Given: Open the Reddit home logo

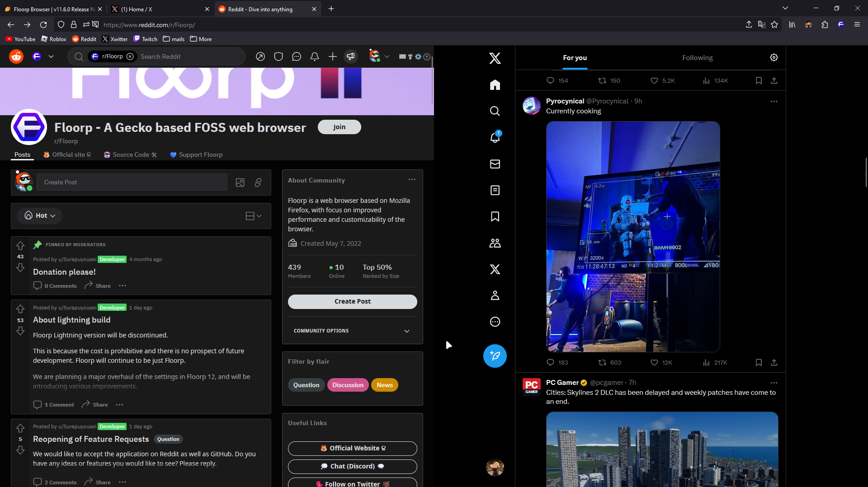Looking at the screenshot, I should pos(16,56).
